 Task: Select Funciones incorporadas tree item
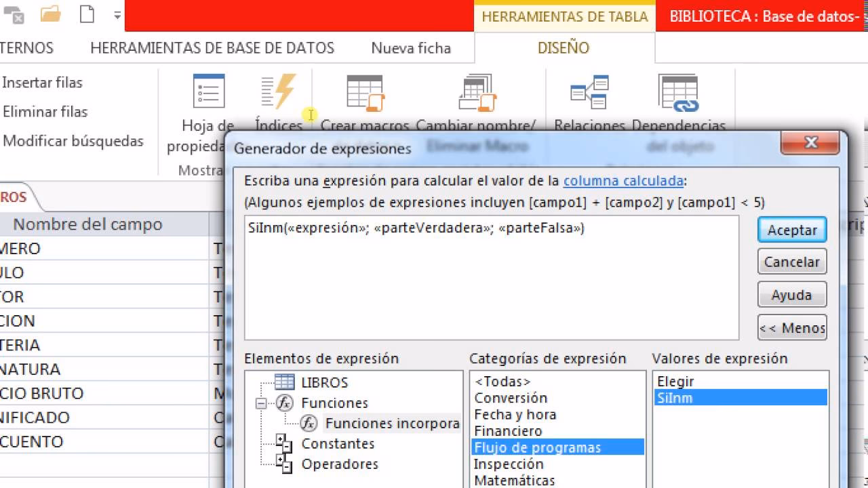point(392,424)
